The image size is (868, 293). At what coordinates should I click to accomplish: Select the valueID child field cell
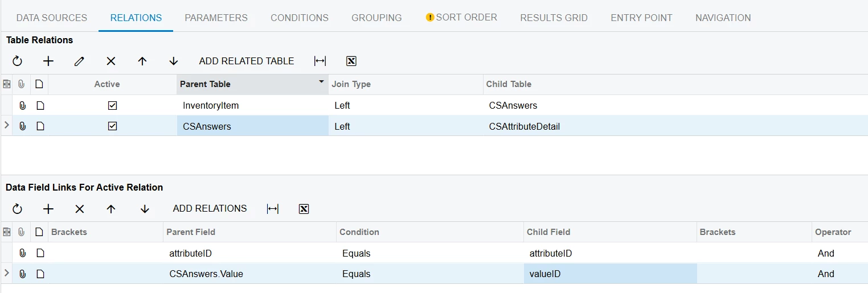point(610,274)
